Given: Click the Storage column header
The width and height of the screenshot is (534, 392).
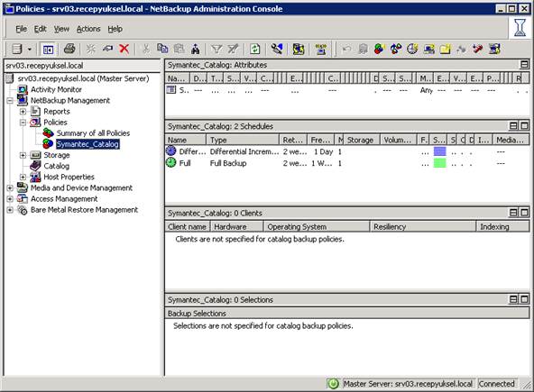Looking at the screenshot, I should [x=361, y=140].
